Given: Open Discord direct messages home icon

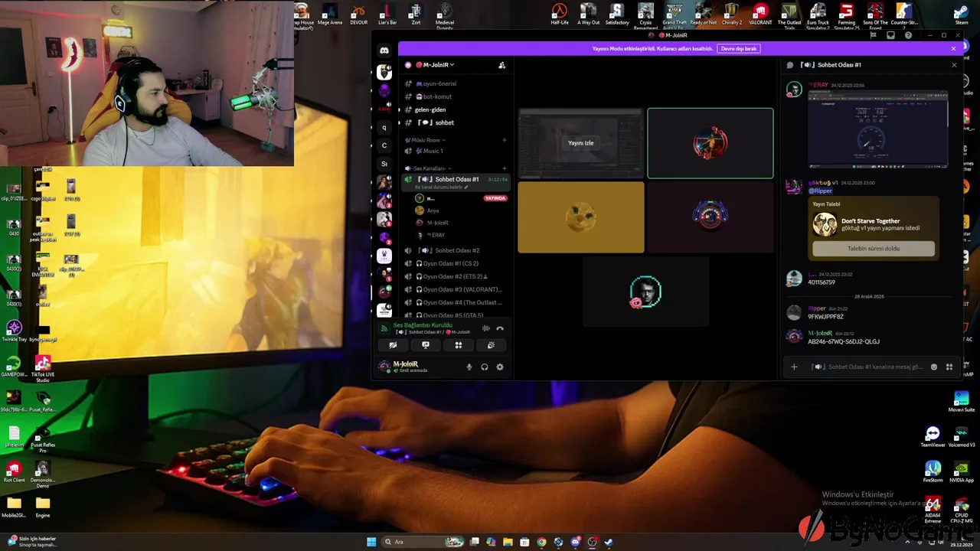Looking at the screenshot, I should 384,51.
